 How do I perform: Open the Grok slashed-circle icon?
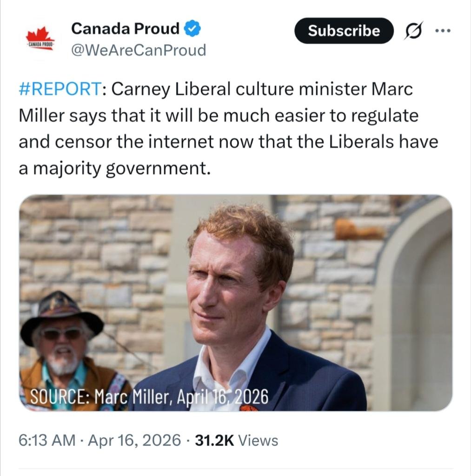click(411, 31)
